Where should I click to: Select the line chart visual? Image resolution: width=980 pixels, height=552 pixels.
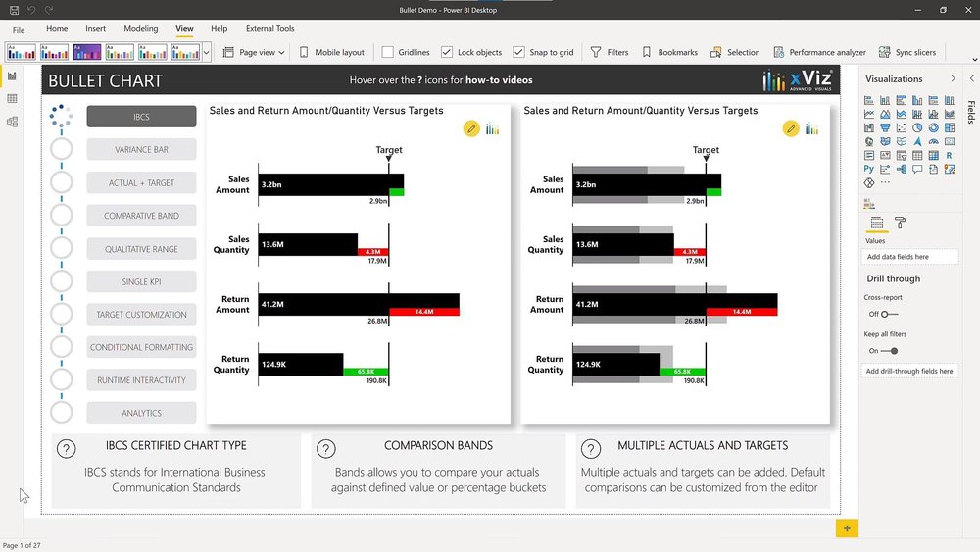coord(869,114)
